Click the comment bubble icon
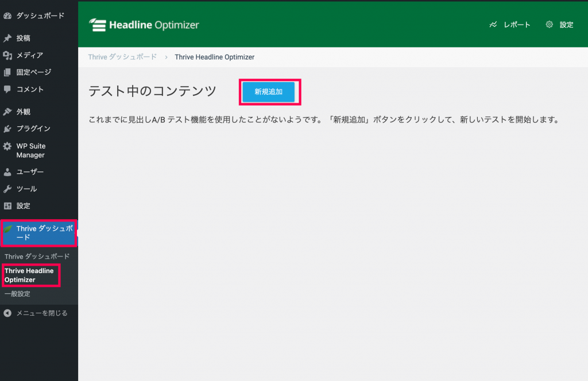This screenshot has height=381, width=588. [7, 89]
